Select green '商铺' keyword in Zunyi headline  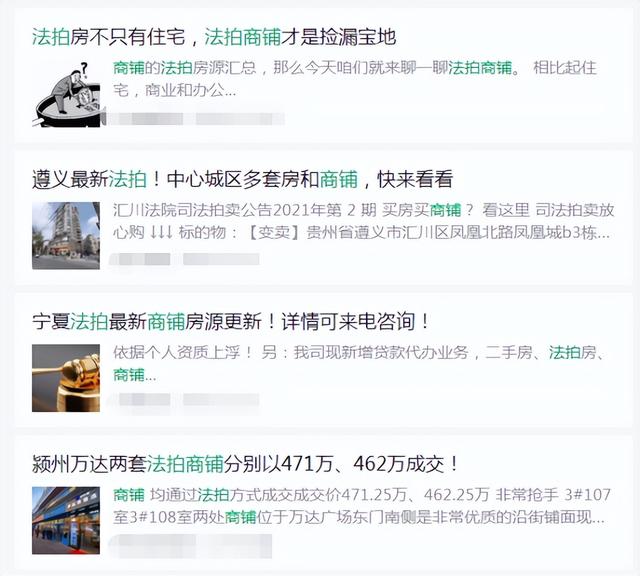[338, 179]
